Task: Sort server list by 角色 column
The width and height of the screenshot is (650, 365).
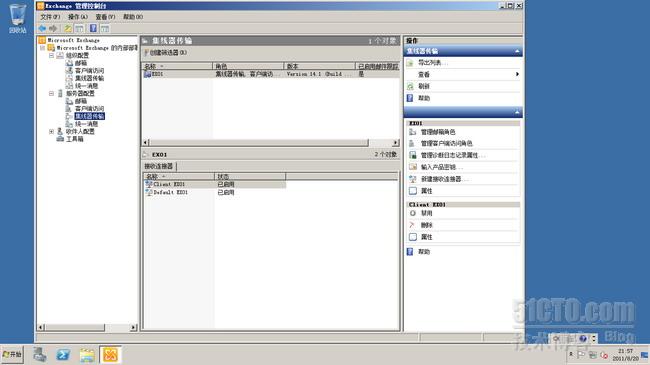Action: (248, 66)
